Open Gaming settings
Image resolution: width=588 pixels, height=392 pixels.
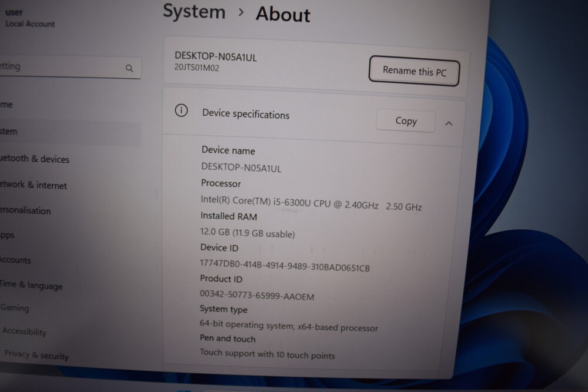[15, 308]
